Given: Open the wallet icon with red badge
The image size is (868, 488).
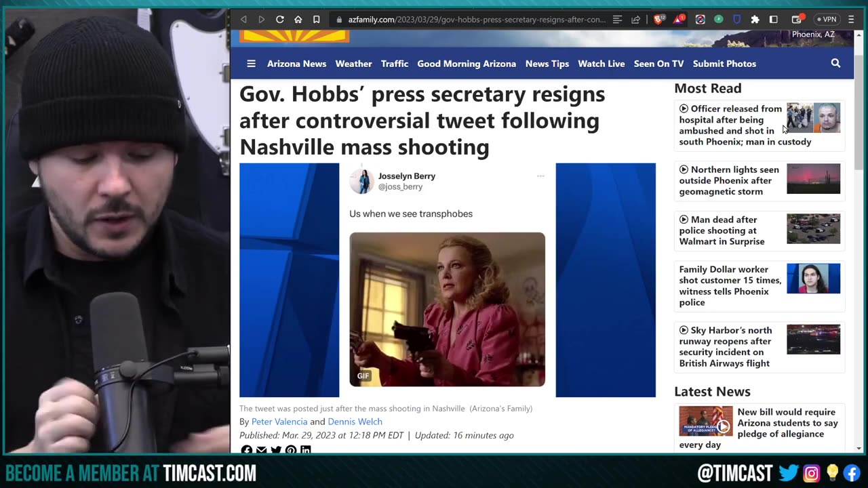Looking at the screenshot, I should coord(797,19).
